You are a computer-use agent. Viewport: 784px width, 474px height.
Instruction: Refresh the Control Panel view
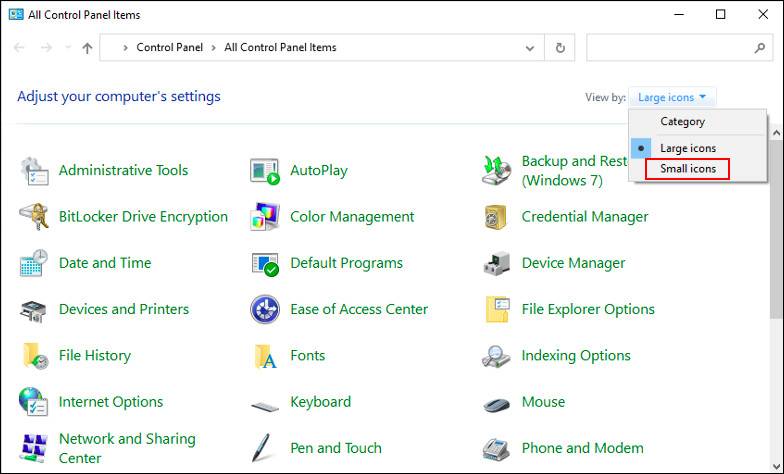click(x=560, y=48)
